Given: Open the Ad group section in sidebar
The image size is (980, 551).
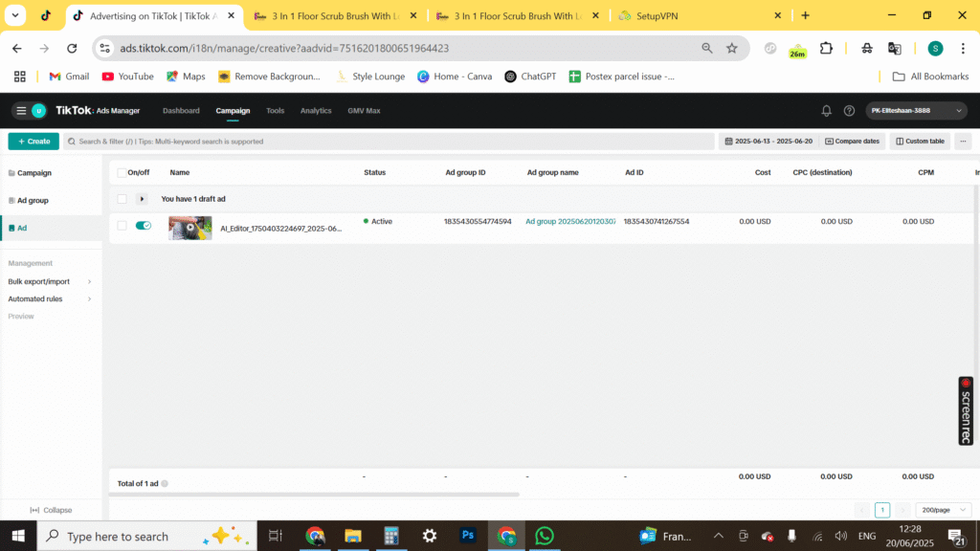Looking at the screenshot, I should coord(33,201).
